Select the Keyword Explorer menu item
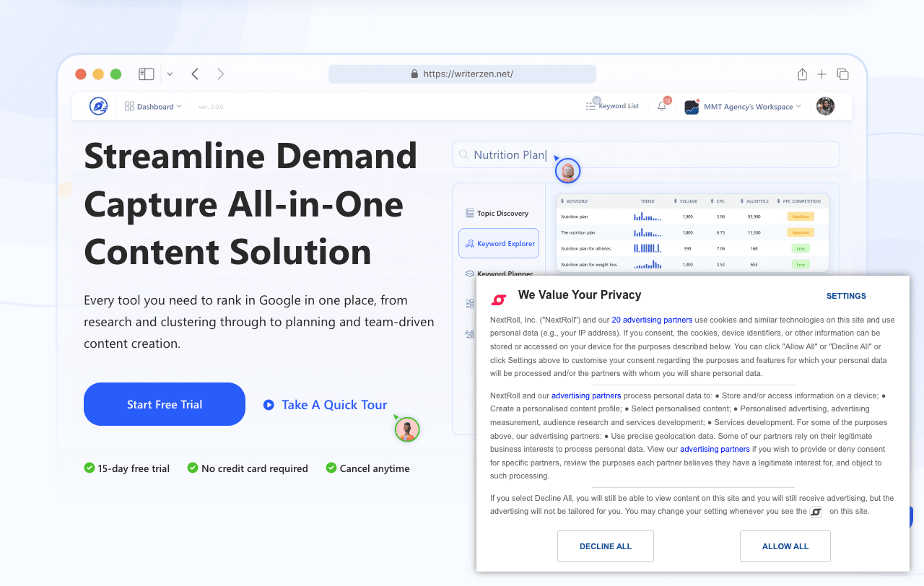Screen dimensions: 924x586 (x=499, y=243)
